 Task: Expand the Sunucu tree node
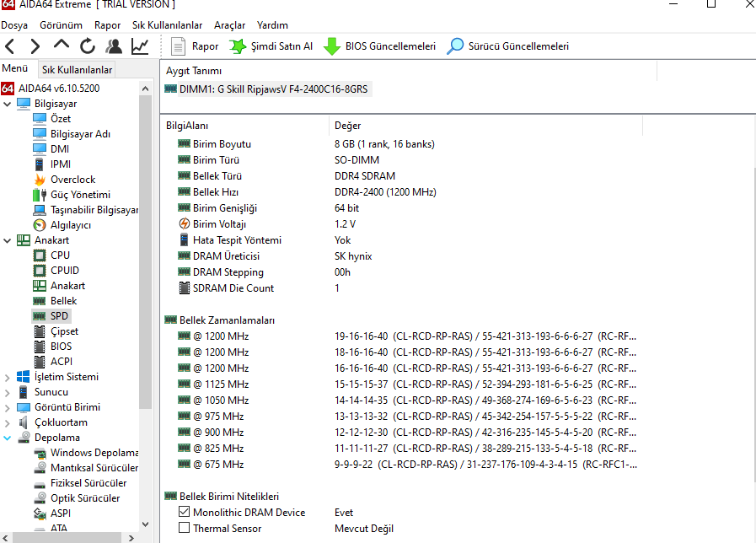point(8,392)
